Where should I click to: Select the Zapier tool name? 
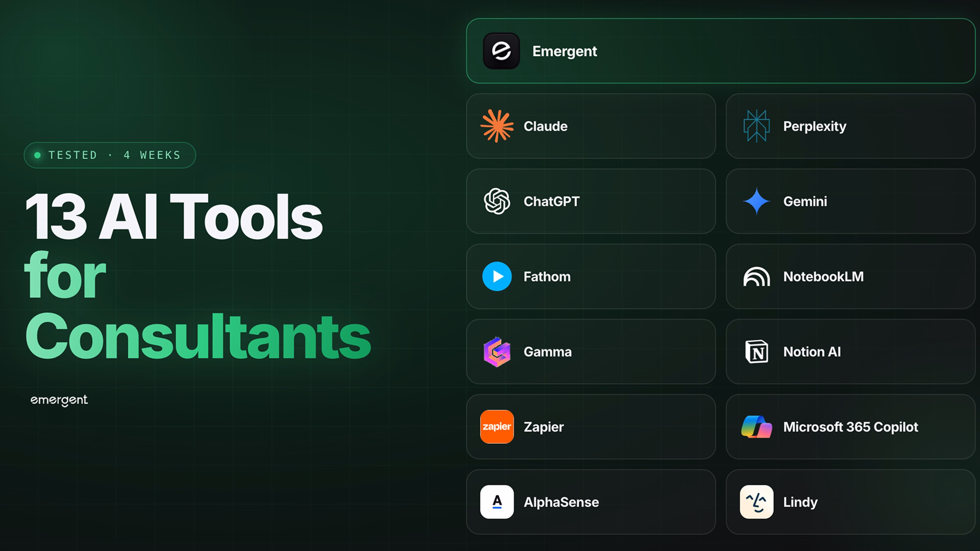click(x=544, y=427)
